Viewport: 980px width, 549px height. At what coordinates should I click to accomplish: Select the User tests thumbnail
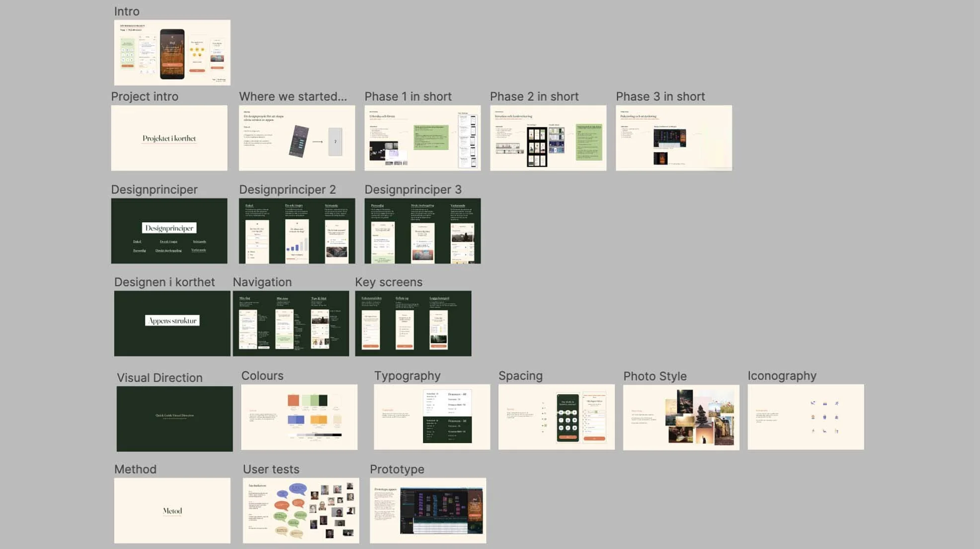(x=300, y=511)
